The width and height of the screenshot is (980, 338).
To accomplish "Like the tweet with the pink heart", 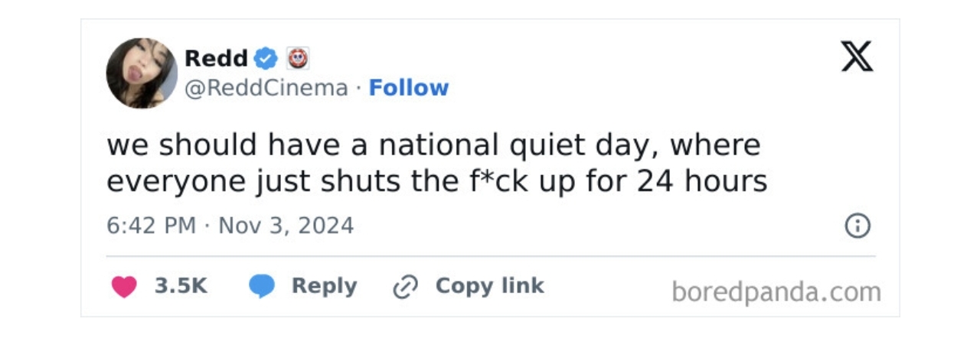I will (x=124, y=287).
